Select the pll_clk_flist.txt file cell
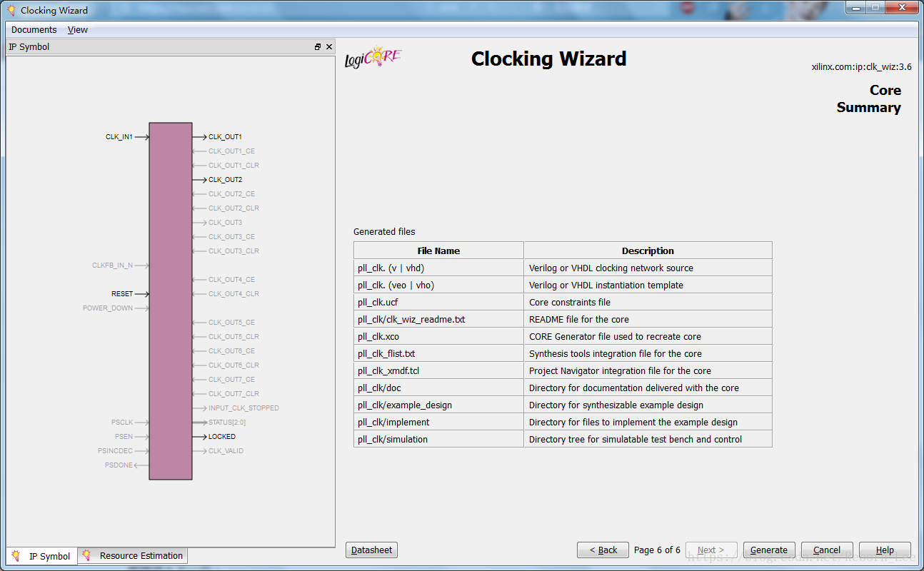 [438, 353]
